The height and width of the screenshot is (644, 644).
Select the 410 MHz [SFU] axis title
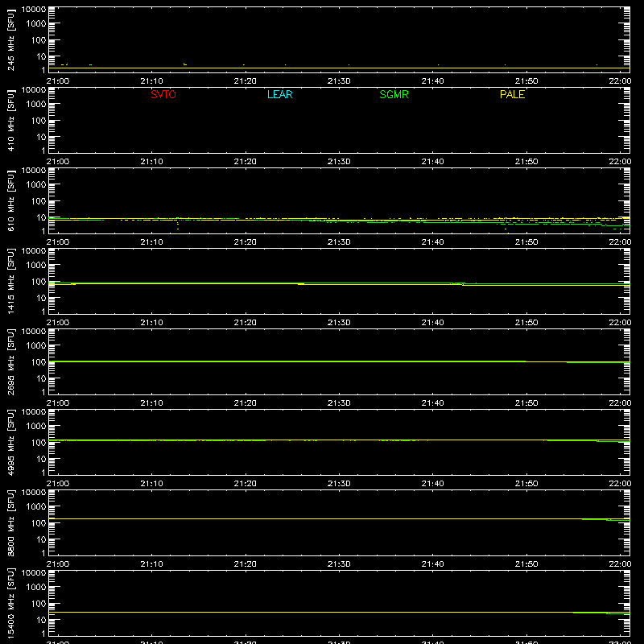(x=10, y=120)
